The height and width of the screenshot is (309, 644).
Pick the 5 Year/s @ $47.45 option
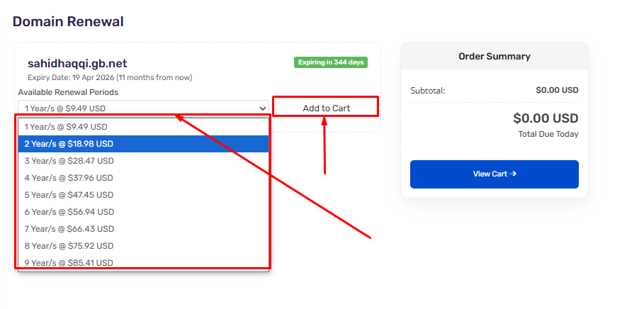point(143,195)
